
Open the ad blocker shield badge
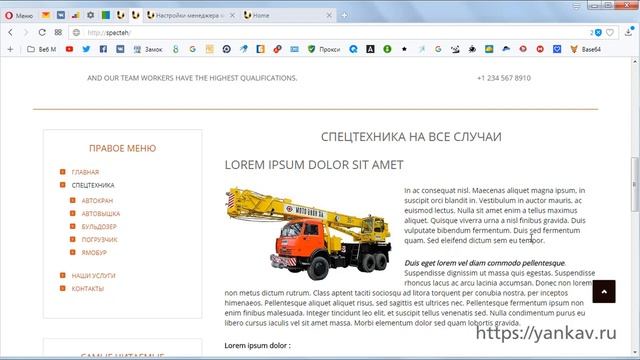coord(596,33)
